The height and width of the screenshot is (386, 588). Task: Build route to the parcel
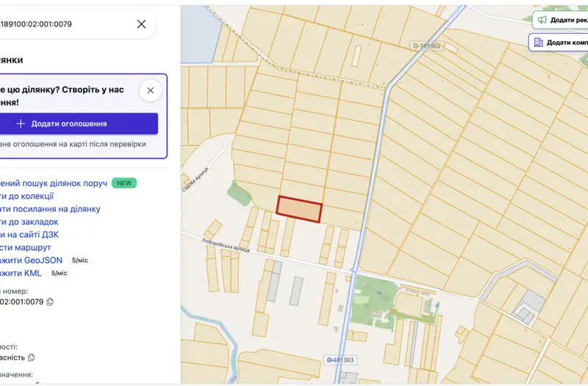(25, 248)
